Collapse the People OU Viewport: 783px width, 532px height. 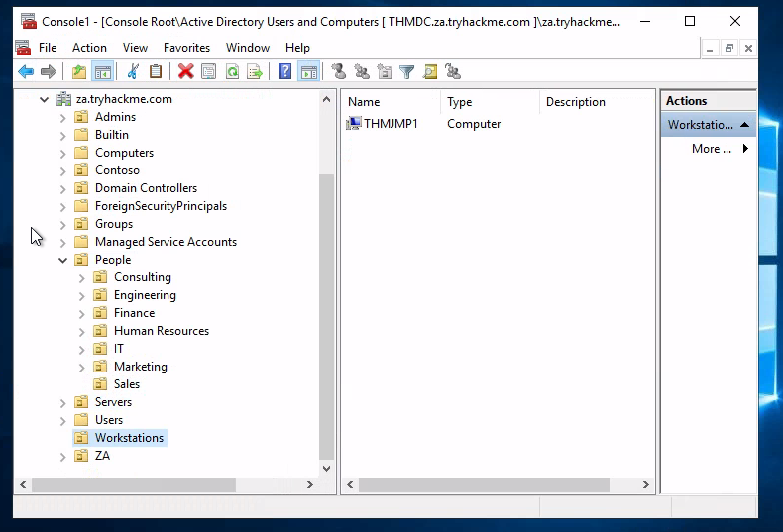click(x=62, y=260)
